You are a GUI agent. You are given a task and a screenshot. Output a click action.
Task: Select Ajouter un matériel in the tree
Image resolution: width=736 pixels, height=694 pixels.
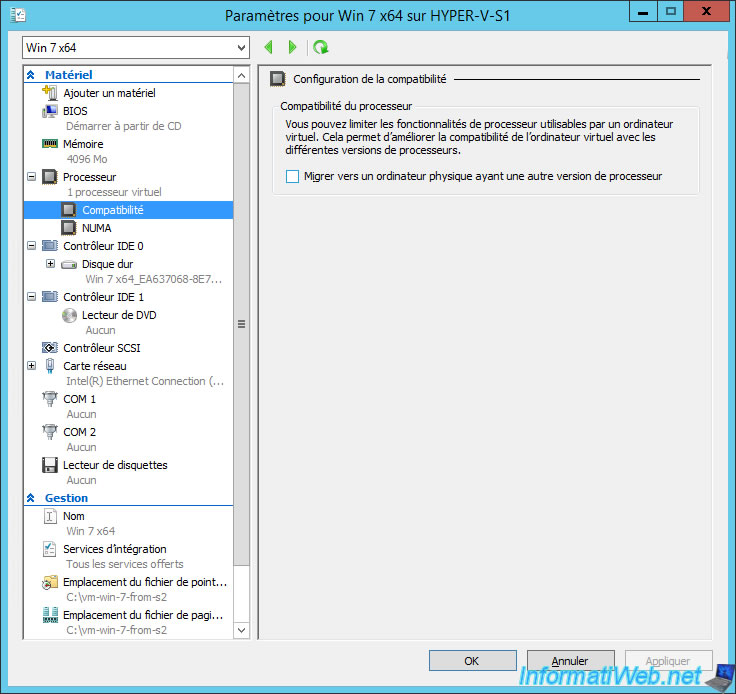point(109,93)
